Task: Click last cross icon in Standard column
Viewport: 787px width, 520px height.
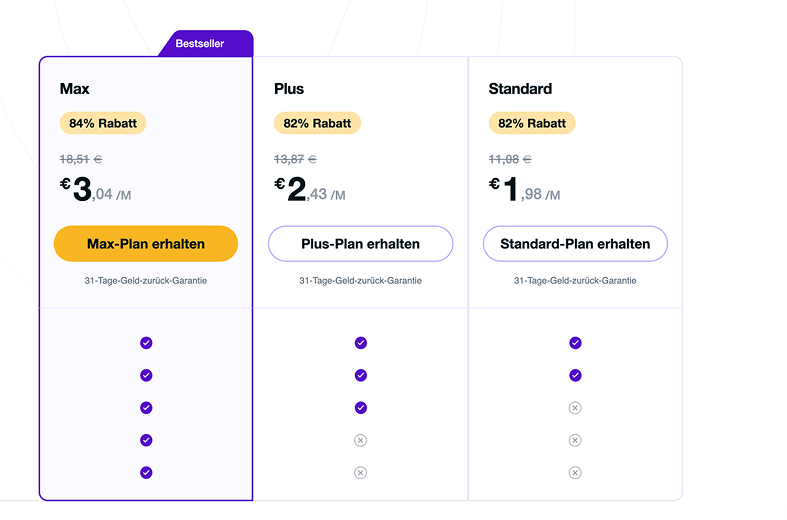Action: (575, 473)
